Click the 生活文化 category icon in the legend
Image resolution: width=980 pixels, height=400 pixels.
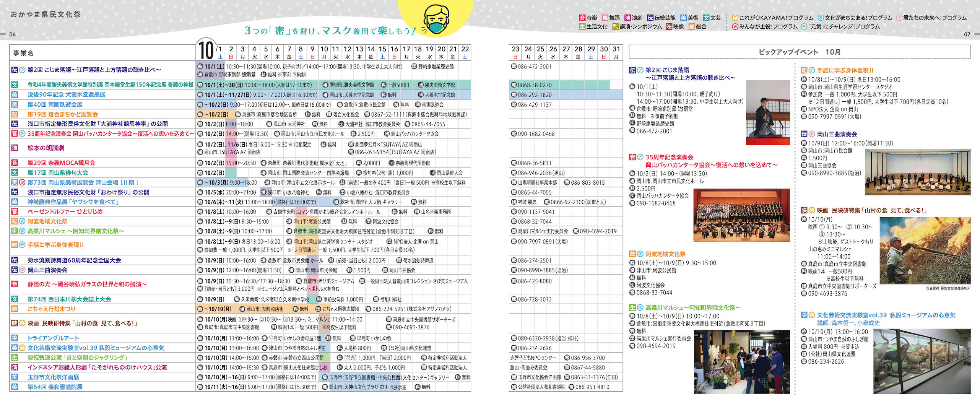pos(582,26)
